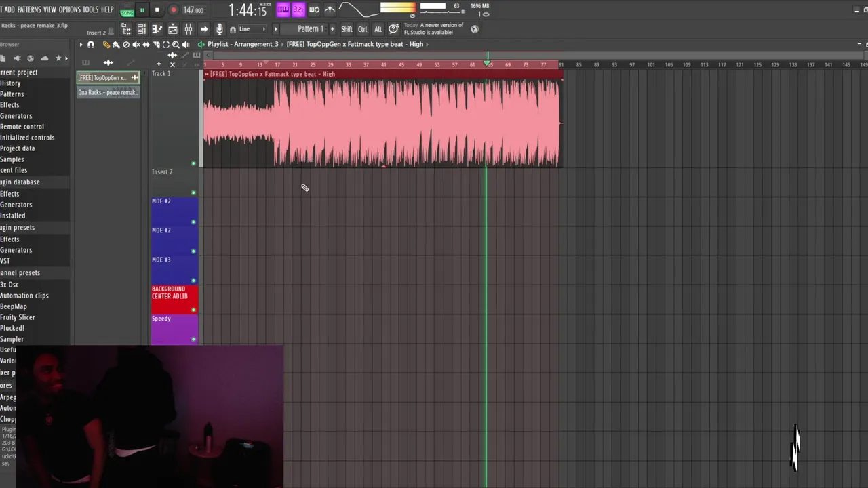Image resolution: width=868 pixels, height=488 pixels.
Task: Show audio clips in the picker panel
Action: 108,62
